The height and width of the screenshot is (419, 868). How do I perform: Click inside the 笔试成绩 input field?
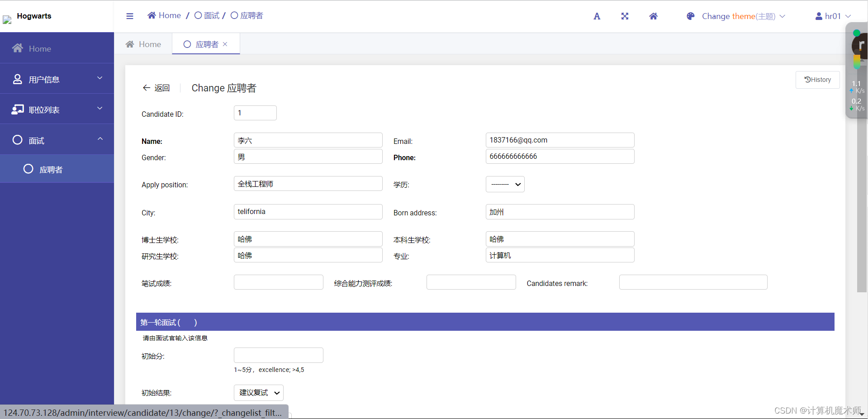278,282
